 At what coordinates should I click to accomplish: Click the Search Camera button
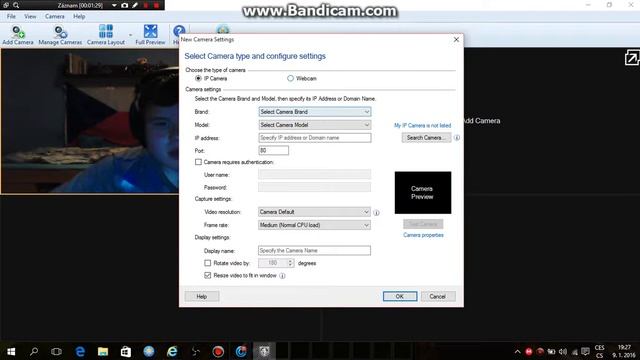pyautogui.click(x=426, y=138)
